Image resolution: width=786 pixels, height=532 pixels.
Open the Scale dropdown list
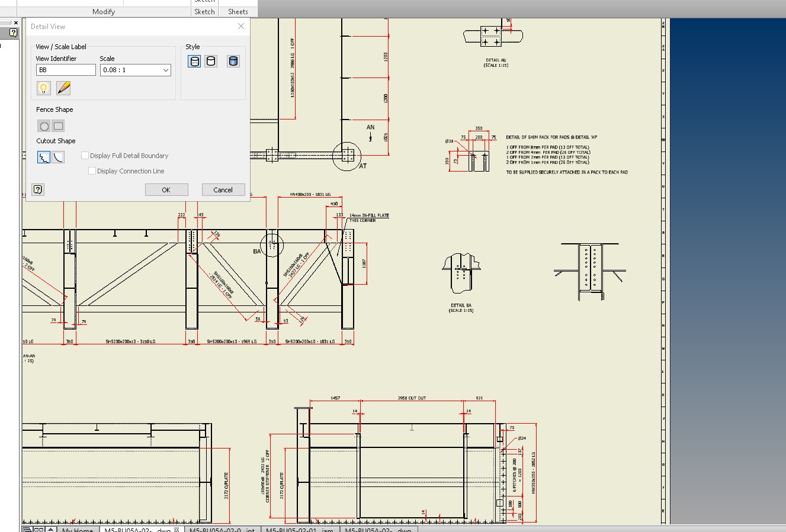pyautogui.click(x=165, y=70)
